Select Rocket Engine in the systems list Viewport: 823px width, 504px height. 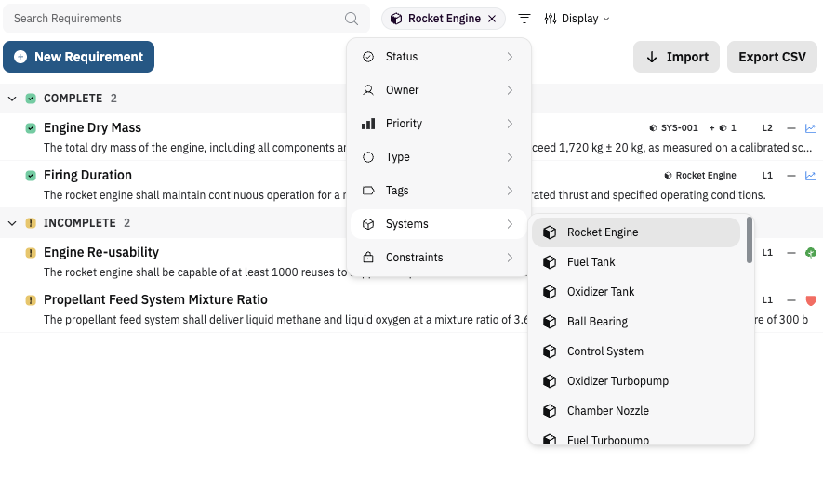click(x=636, y=232)
